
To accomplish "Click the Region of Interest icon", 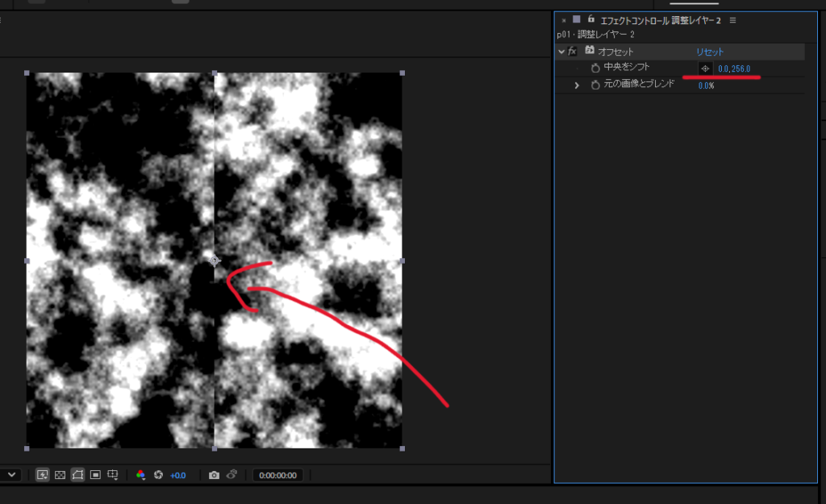I will pos(95,475).
